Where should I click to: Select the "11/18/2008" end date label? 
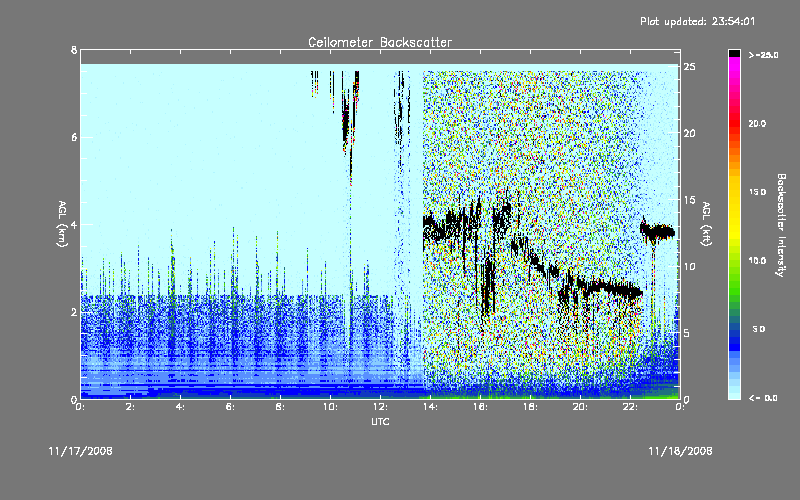[x=680, y=451]
